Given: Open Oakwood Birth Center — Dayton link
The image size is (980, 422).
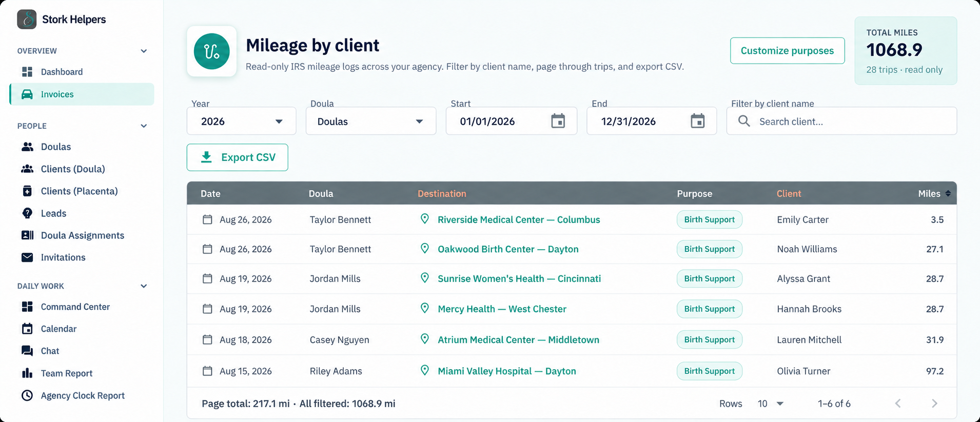Looking at the screenshot, I should [x=508, y=249].
